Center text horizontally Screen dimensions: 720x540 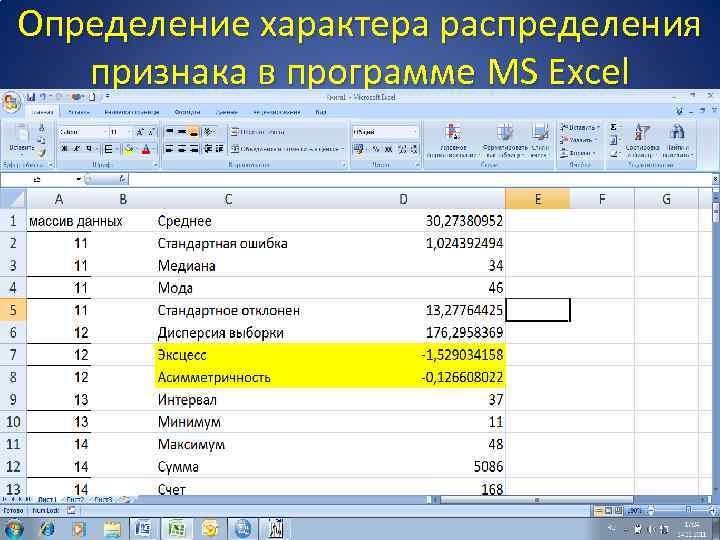pos(182,149)
